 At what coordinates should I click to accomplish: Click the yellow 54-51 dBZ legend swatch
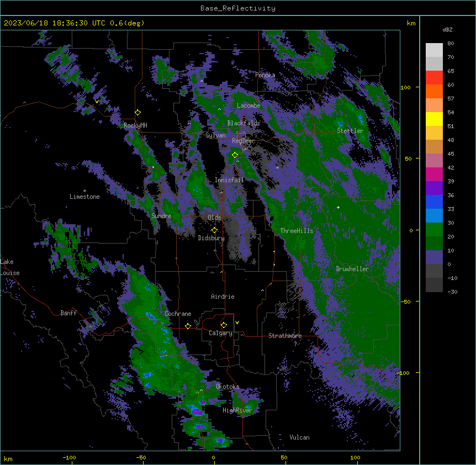[434, 119]
